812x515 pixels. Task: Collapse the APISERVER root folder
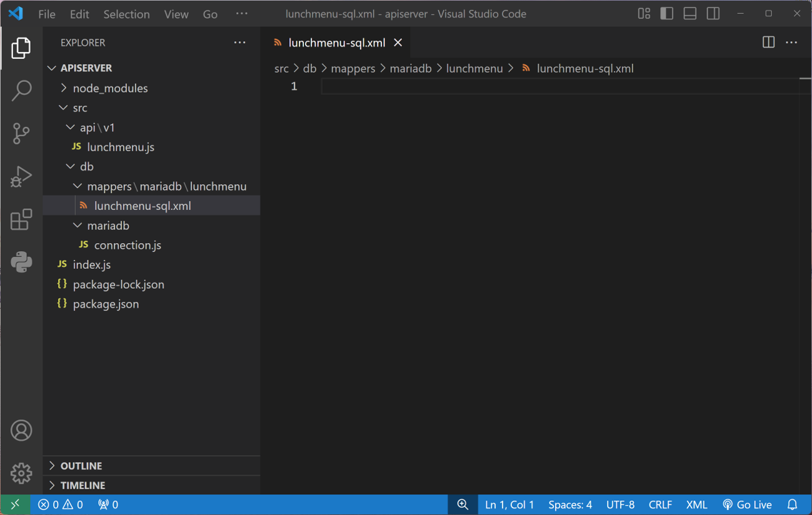(152, 68)
